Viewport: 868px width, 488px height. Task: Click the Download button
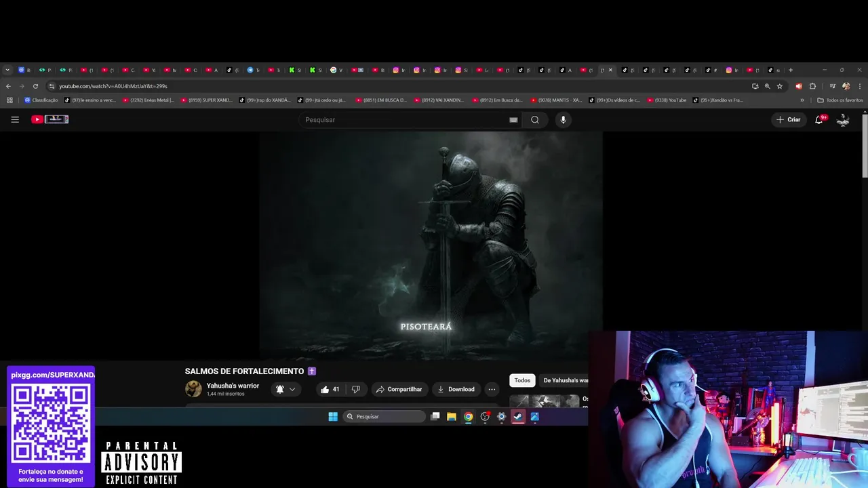click(x=456, y=389)
